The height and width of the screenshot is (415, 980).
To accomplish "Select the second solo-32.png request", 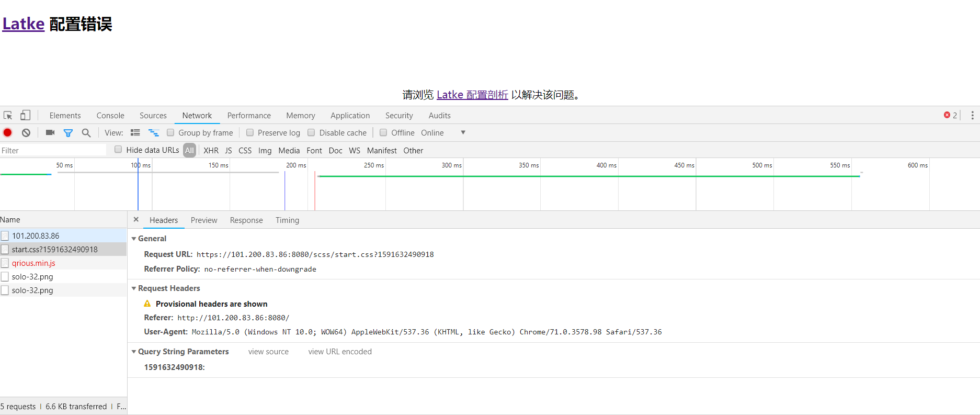I will click(x=63, y=290).
